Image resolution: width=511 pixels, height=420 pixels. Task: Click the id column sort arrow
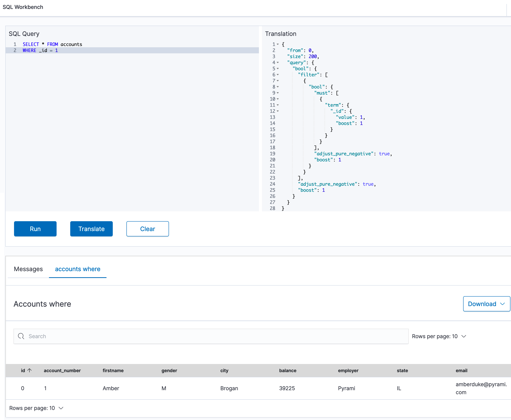tap(29, 370)
